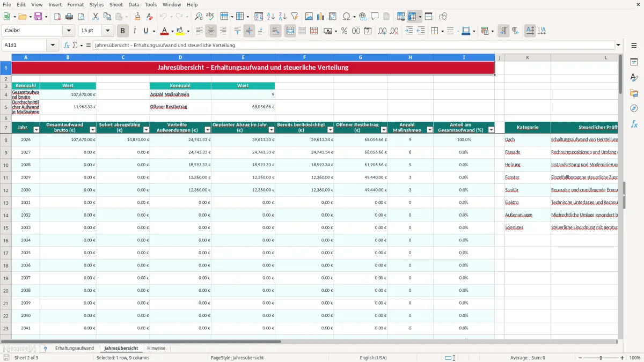Export directly as PDF icon
This screenshot has width=644, height=362.
coord(57,17)
